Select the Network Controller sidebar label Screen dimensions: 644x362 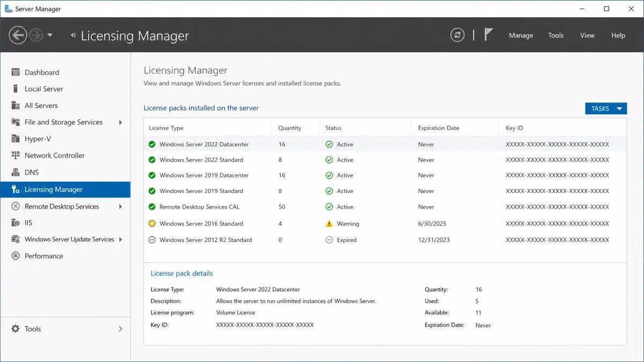(55, 156)
